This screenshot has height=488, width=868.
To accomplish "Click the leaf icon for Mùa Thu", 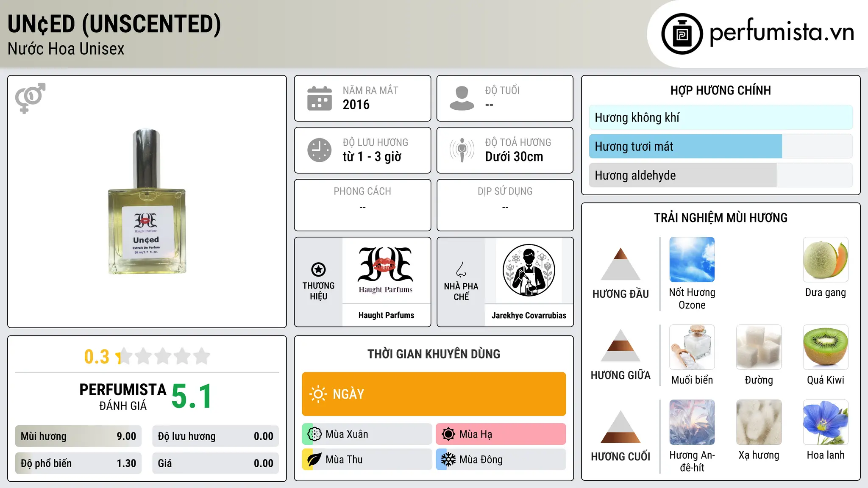I will click(314, 460).
